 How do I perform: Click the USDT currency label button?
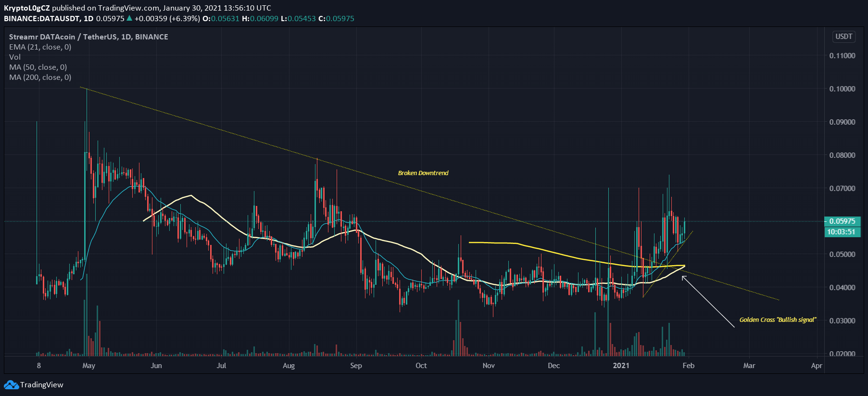point(843,37)
